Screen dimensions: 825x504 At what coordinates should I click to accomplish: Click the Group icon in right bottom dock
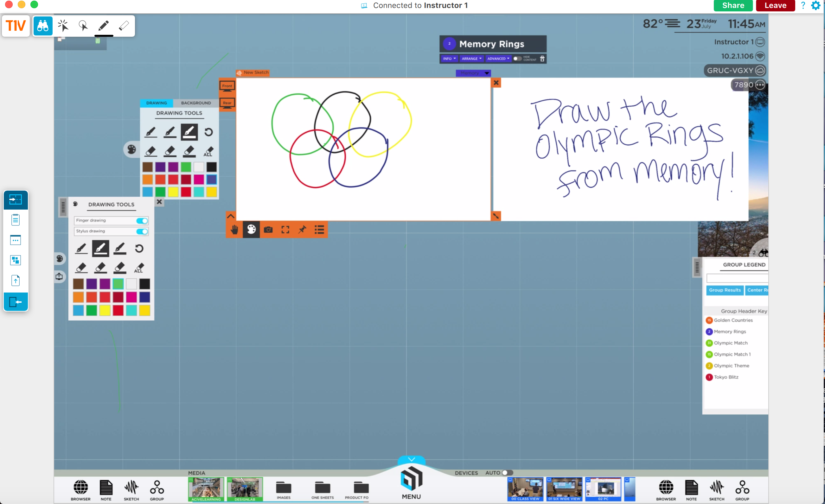tap(742, 490)
